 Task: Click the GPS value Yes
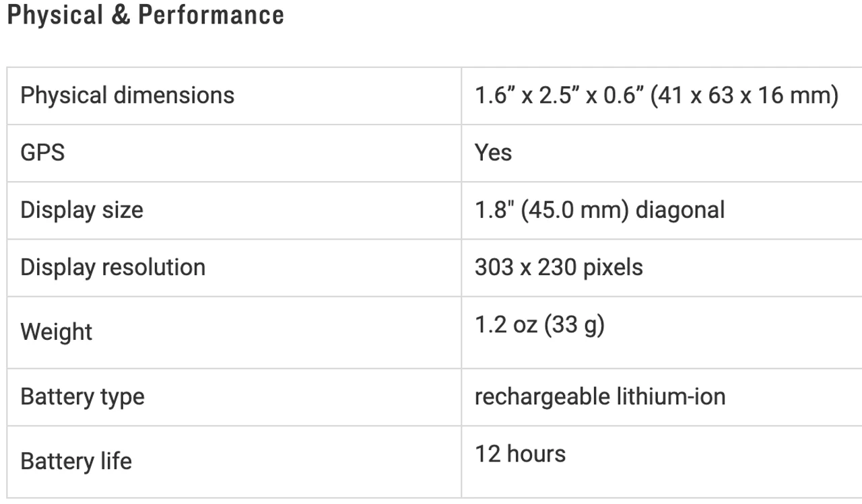pos(493,153)
